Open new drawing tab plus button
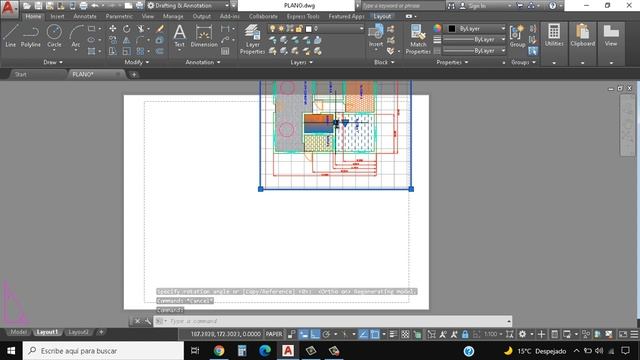Image resolution: width=640 pixels, height=360 pixels. 134,74
